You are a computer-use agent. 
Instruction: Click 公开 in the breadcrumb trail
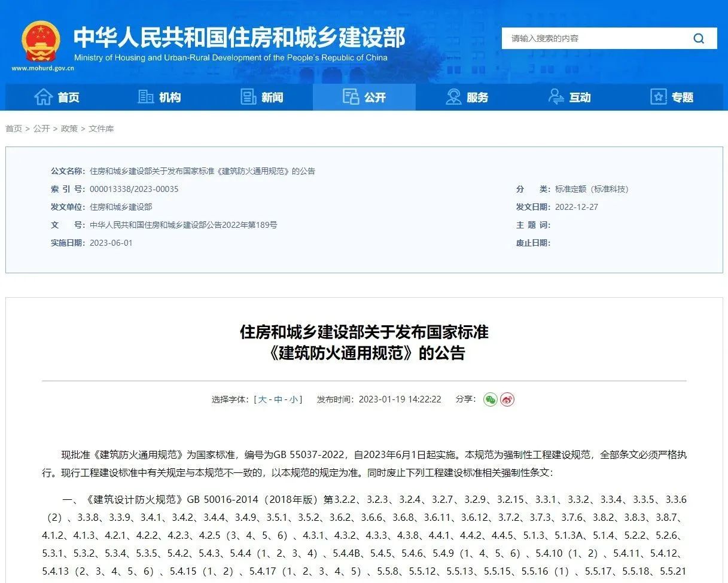41,128
